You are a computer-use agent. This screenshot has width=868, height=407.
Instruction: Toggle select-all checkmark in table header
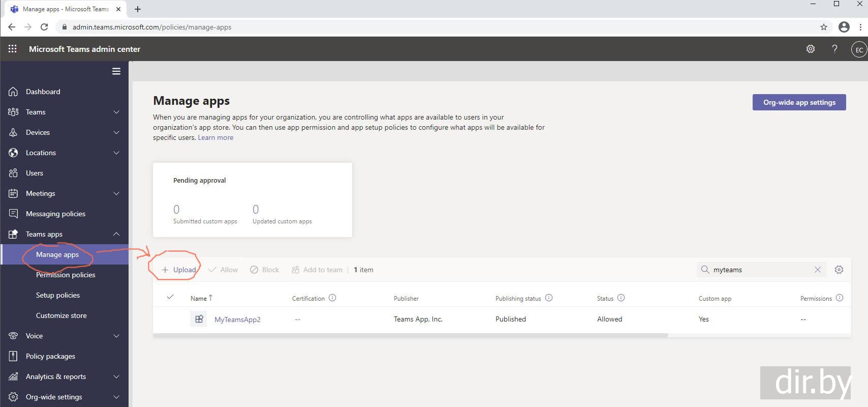coord(170,297)
